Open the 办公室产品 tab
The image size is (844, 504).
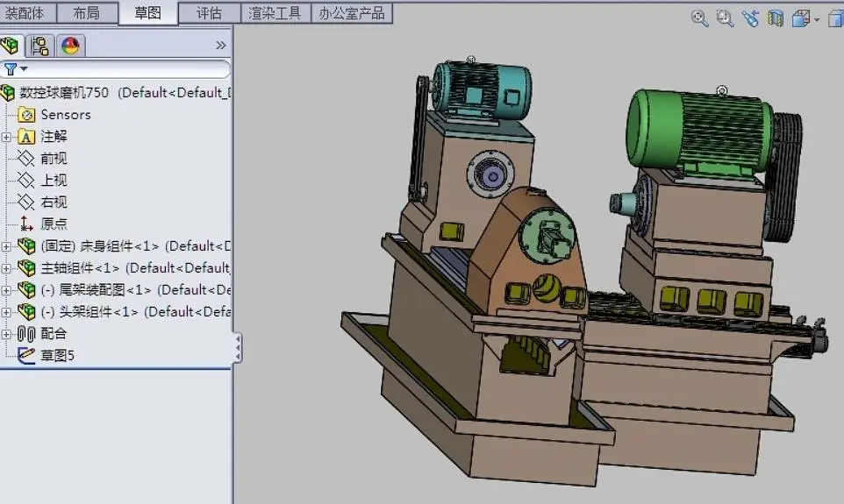(x=352, y=13)
